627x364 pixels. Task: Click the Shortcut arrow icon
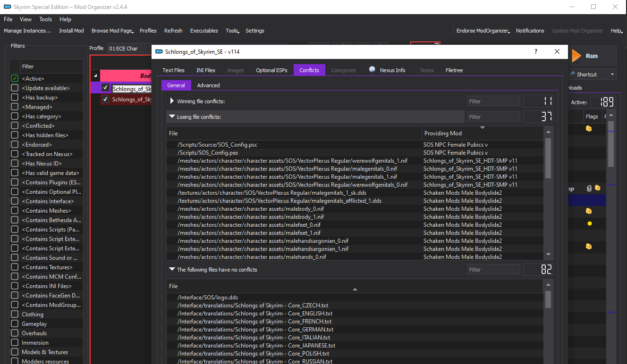click(x=572, y=74)
